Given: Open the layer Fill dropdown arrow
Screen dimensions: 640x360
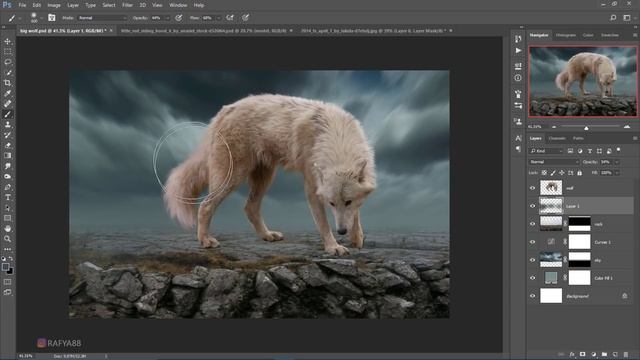Looking at the screenshot, I should (x=617, y=173).
